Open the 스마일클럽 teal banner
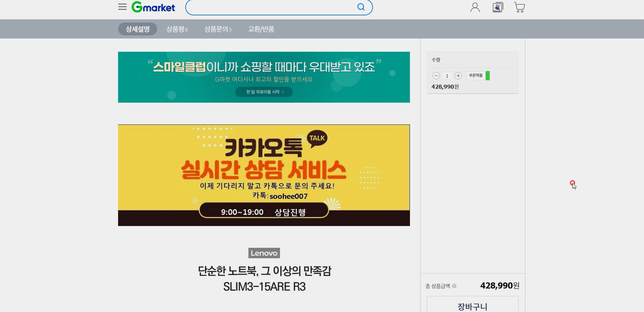644x312 pixels. [x=264, y=77]
